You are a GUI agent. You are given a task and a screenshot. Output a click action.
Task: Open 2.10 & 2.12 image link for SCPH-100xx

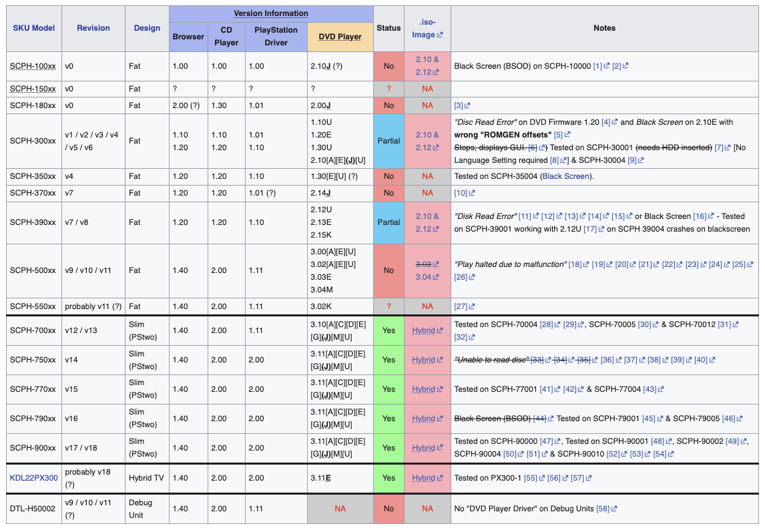click(x=427, y=65)
